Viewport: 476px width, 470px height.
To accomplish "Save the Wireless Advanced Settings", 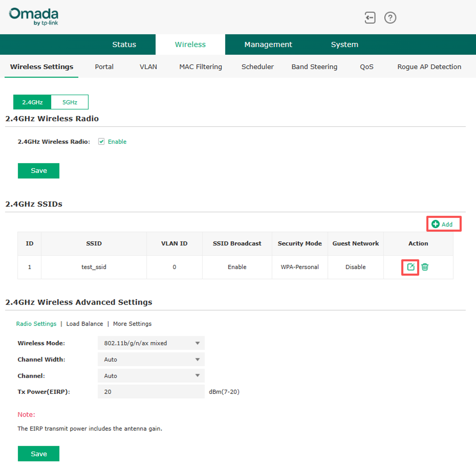I will [39, 454].
